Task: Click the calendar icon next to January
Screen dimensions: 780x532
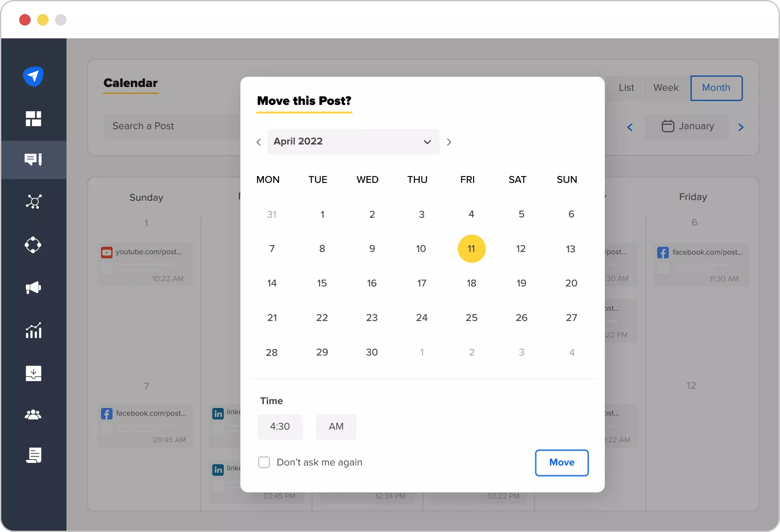Action: coord(668,126)
